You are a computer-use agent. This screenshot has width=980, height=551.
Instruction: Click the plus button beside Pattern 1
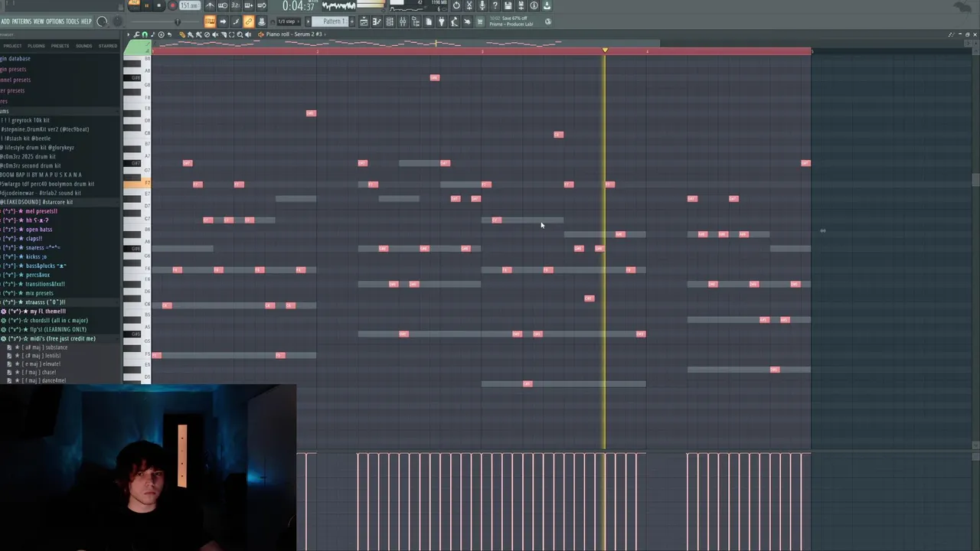(x=352, y=21)
